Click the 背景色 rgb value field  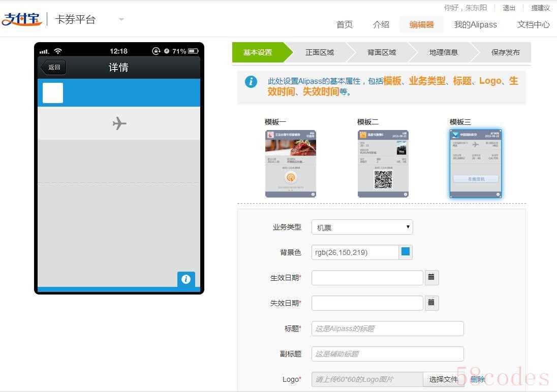tap(355, 252)
